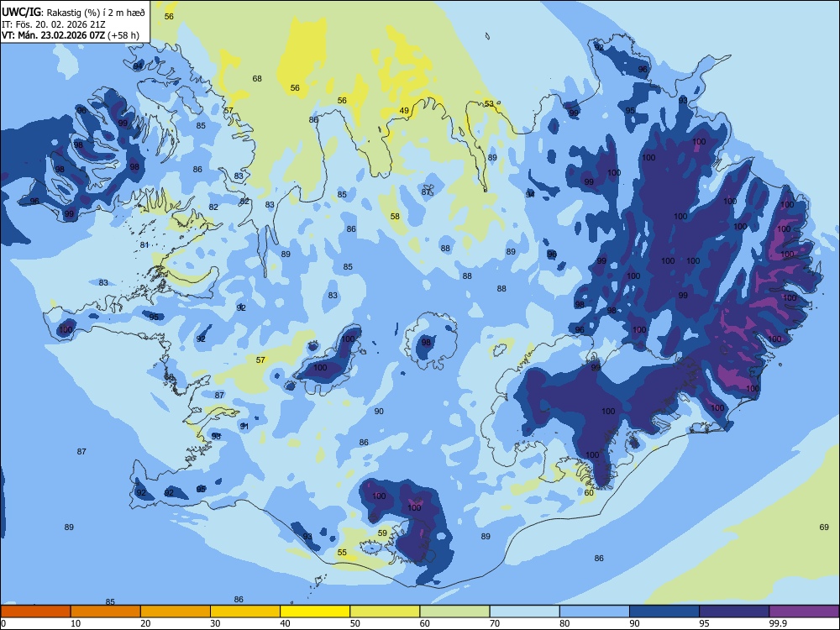Click the humidity value '81' on the map
This screenshot has width=840, height=630.
[144, 244]
